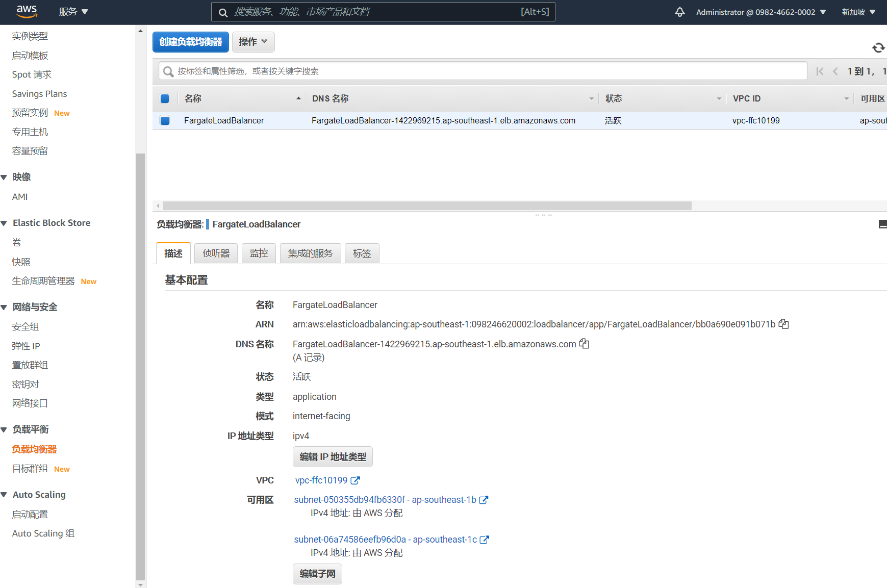Open 生命周期管理器 in the sidebar
Viewport: 887px width, 588px height.
(43, 281)
